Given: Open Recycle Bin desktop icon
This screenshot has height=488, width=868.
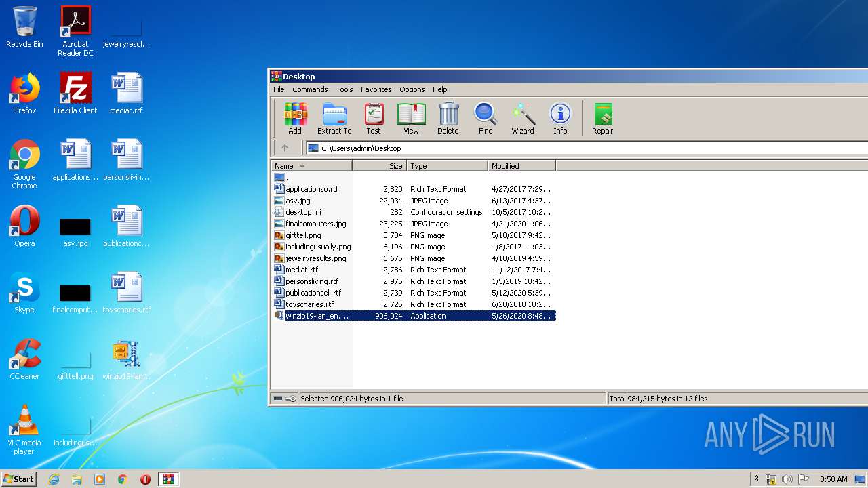Looking at the screenshot, I should click(24, 27).
